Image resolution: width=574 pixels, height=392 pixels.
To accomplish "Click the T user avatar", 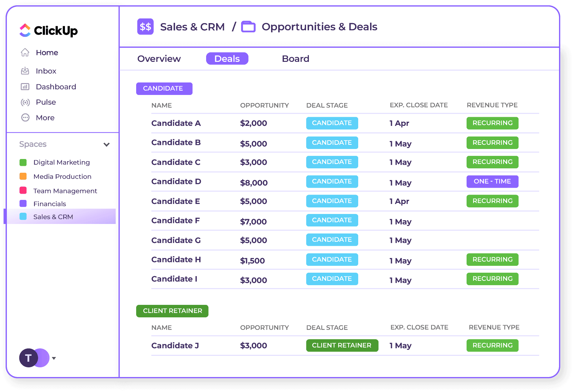I will [28, 358].
